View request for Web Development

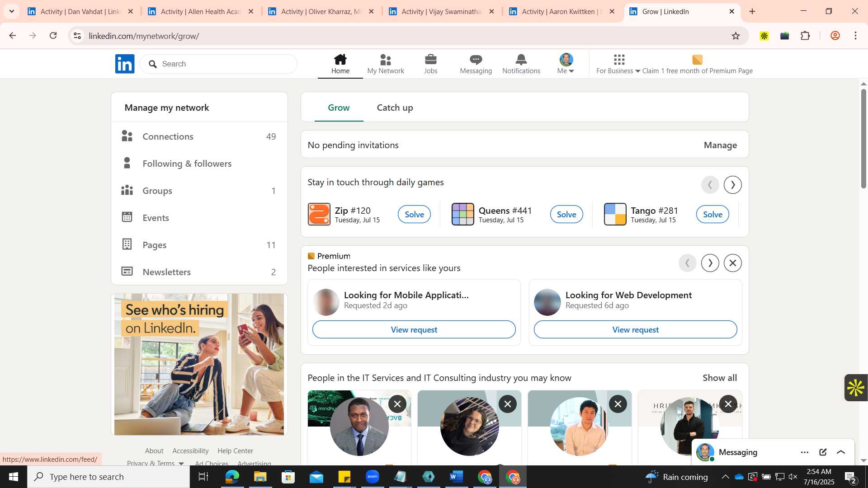pyautogui.click(x=635, y=329)
